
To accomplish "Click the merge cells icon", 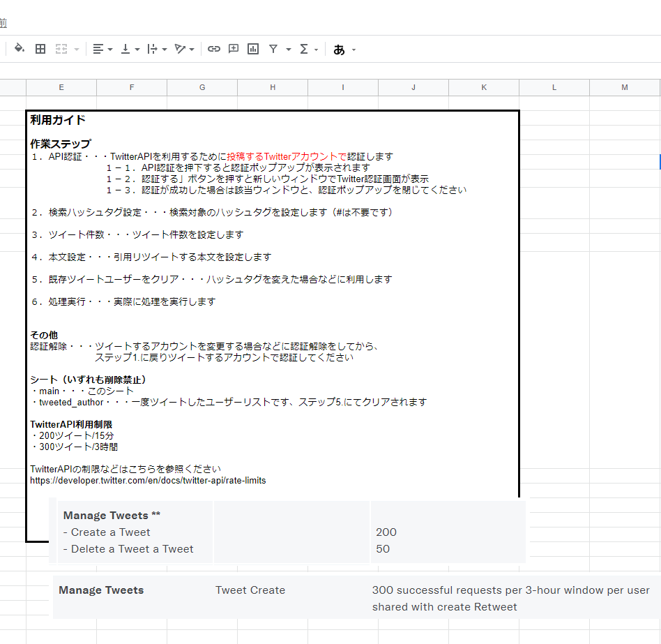I will click(x=61, y=49).
